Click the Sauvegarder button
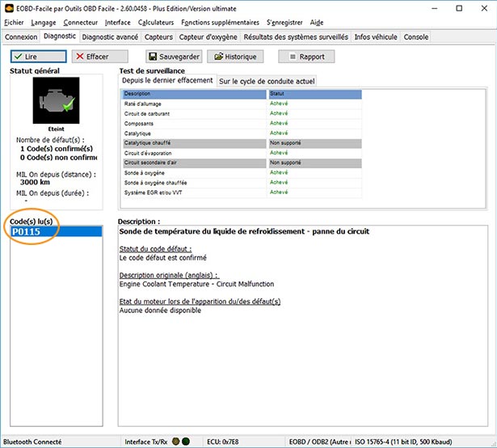The image size is (497, 448). point(174,57)
